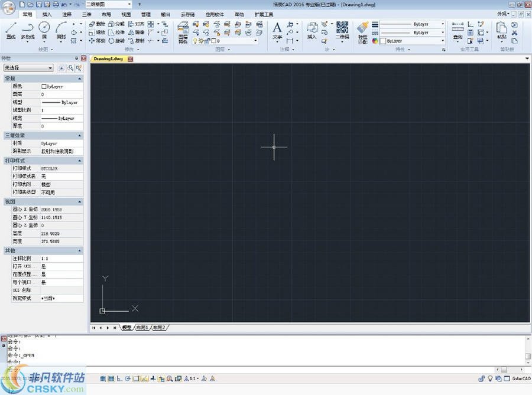Choose the Stretch (拉伸) tool
The width and height of the screenshot is (532, 395).
point(116,32)
